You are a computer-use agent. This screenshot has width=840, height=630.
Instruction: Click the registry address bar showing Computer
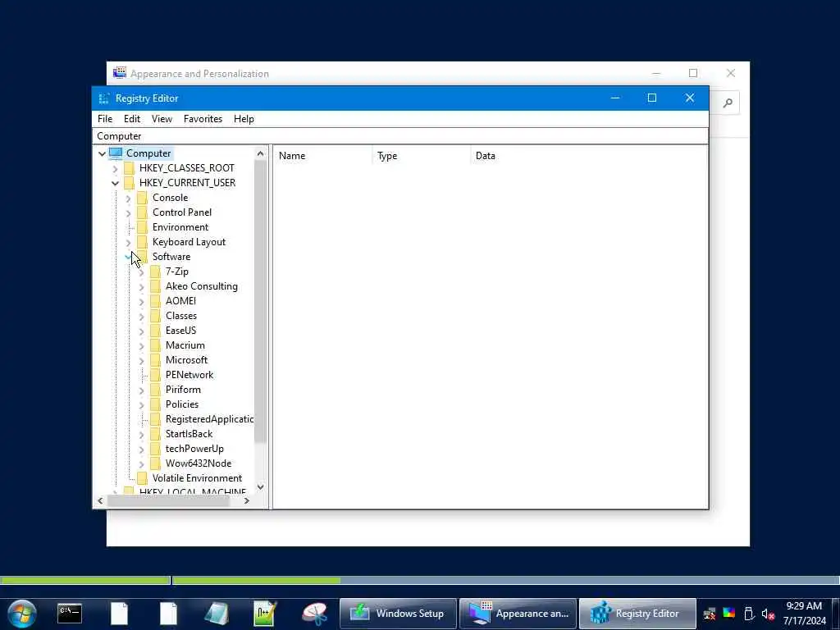[400, 136]
